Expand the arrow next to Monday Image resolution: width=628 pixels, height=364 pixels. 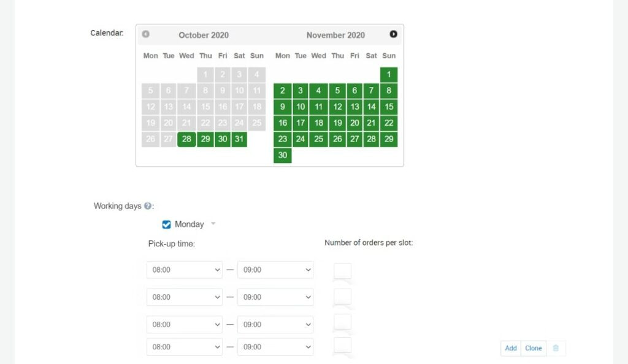213,224
